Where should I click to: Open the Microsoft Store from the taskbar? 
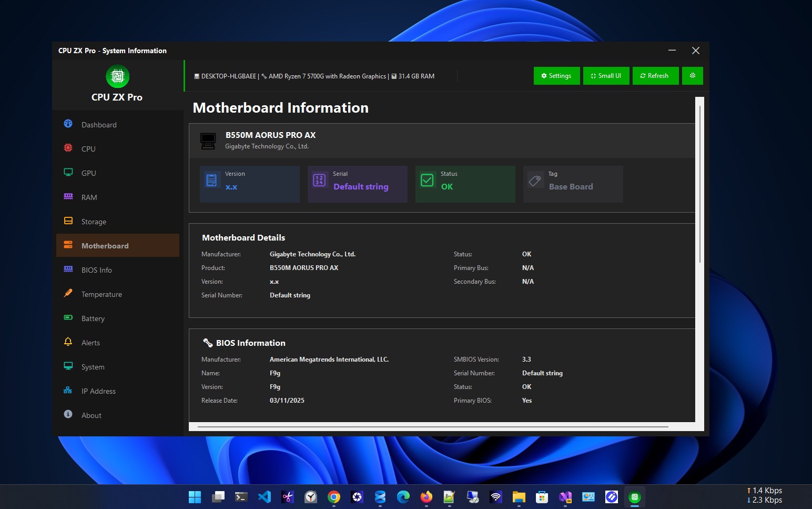(x=542, y=497)
